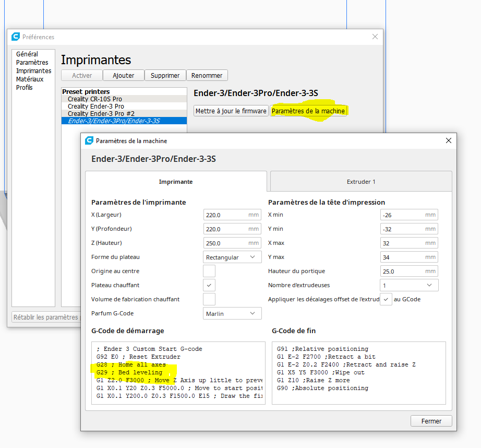The width and height of the screenshot is (481, 448).
Task: Click the Preset printers list header
Action: click(x=86, y=91)
